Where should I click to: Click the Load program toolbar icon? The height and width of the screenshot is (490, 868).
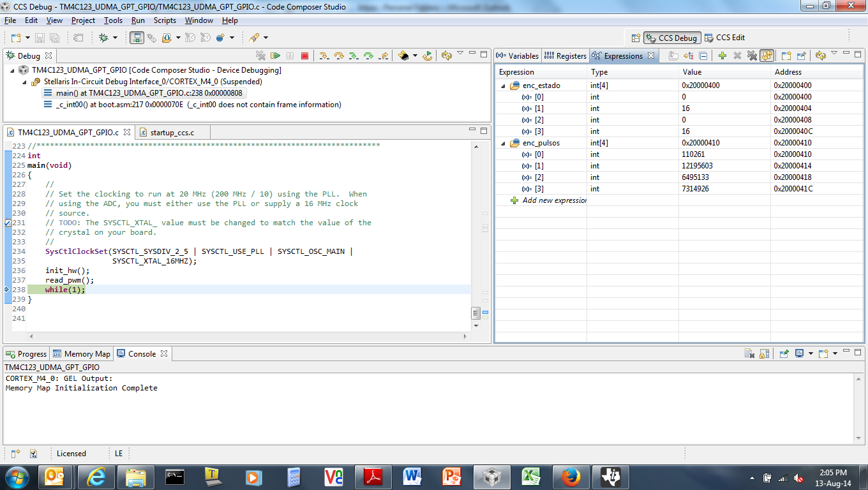pos(167,38)
